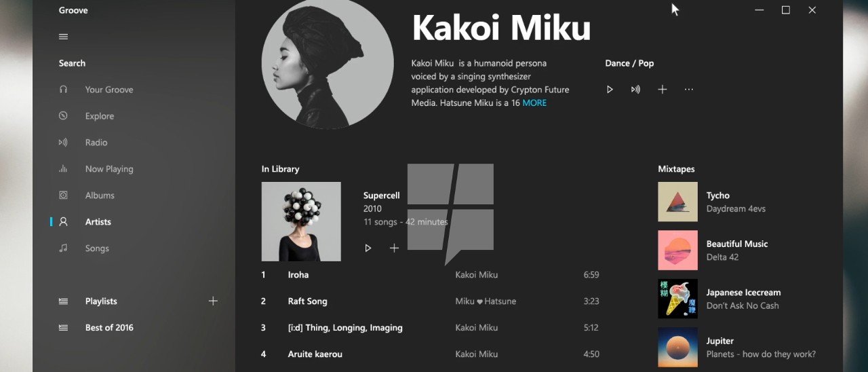Start artist radio from the header icon

(x=635, y=90)
